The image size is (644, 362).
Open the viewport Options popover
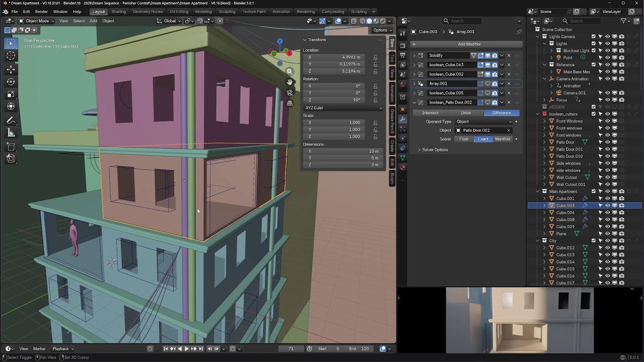pos(382,30)
